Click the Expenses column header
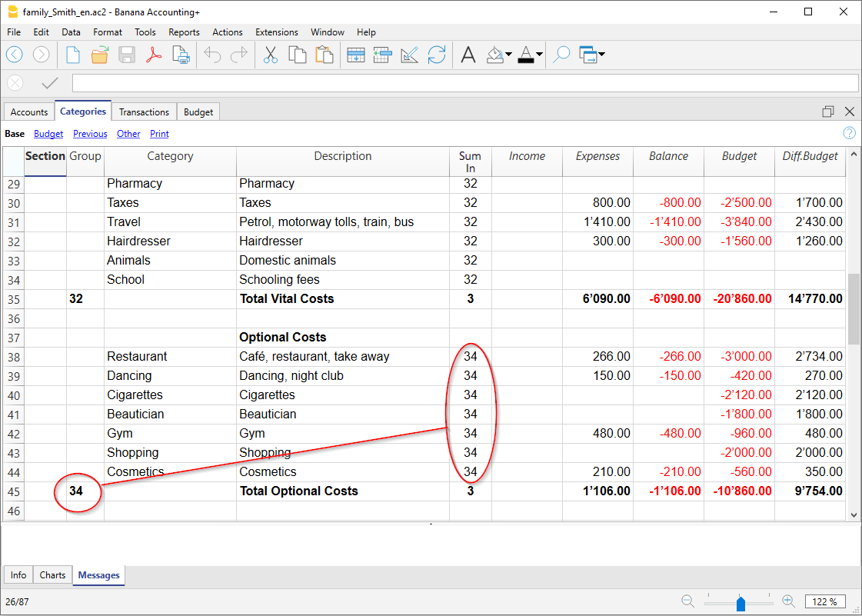 tap(597, 161)
